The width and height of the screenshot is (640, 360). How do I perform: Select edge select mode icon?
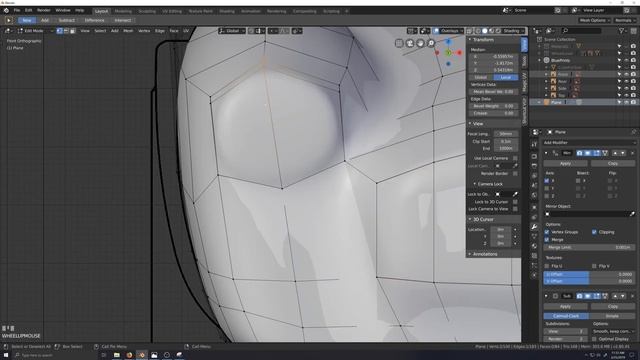pyautogui.click(x=66, y=31)
